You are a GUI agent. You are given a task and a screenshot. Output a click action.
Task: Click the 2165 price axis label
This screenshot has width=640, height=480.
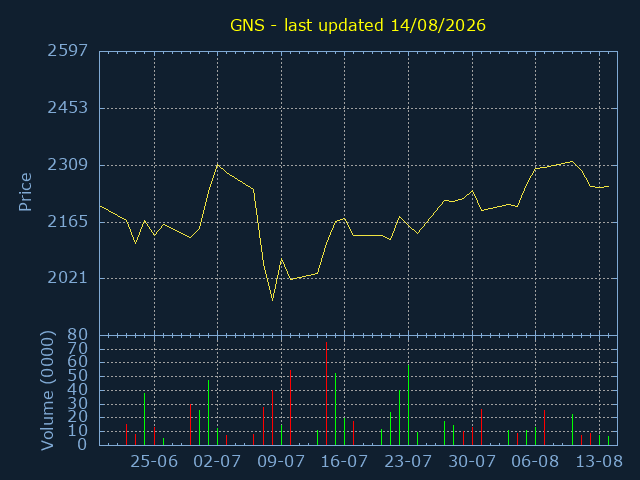tap(68, 222)
